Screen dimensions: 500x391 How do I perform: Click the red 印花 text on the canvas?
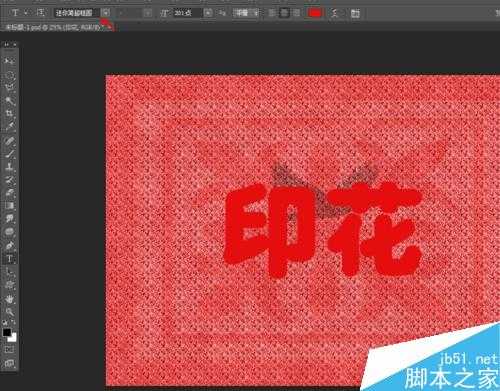point(323,230)
